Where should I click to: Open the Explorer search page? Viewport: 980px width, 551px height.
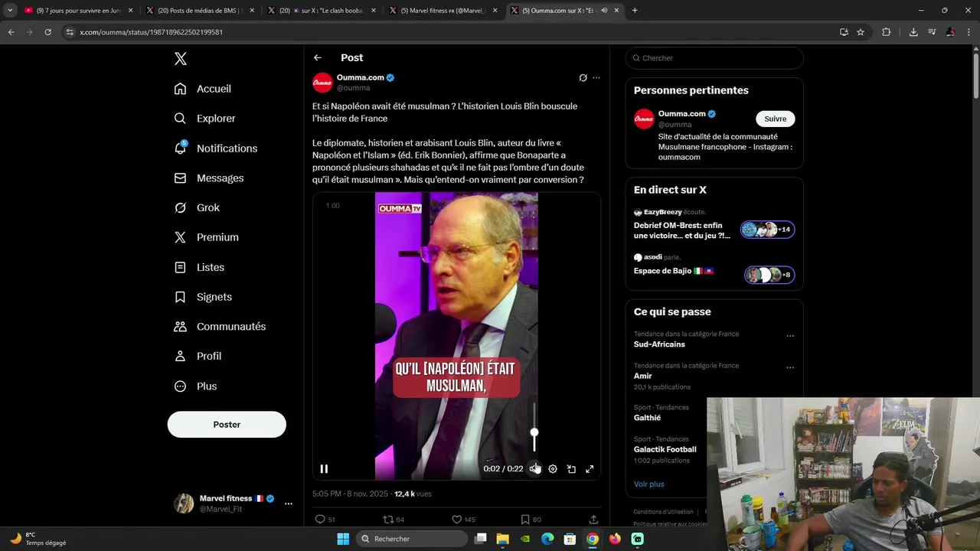point(204,119)
